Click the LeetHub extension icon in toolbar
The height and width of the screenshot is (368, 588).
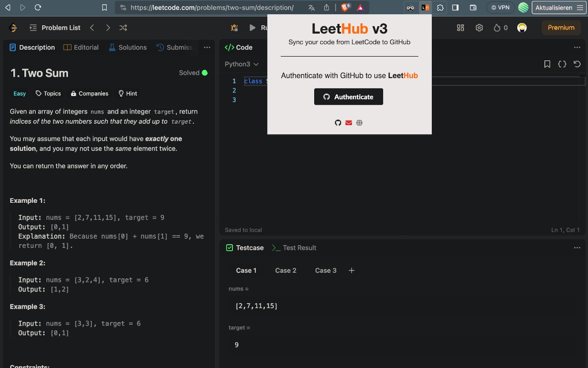pos(425,7)
